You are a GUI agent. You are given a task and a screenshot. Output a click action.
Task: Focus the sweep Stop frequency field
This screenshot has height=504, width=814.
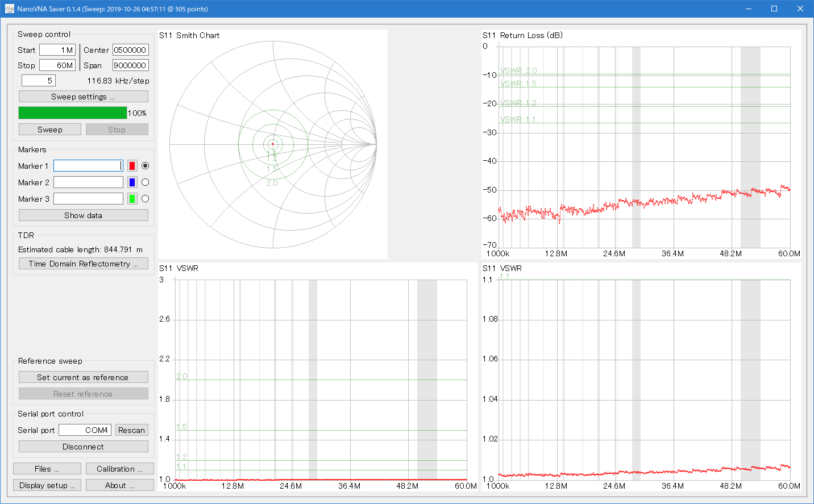coord(57,65)
